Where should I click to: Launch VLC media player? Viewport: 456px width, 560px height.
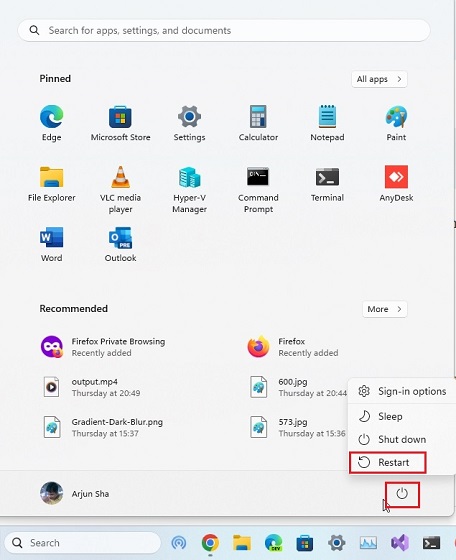click(120, 189)
